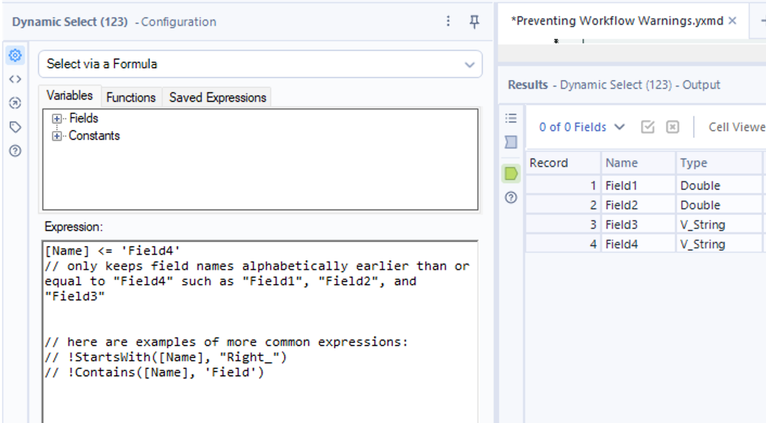Select record number 1 row header
Viewport: 766px width, 423px height.
coord(563,186)
